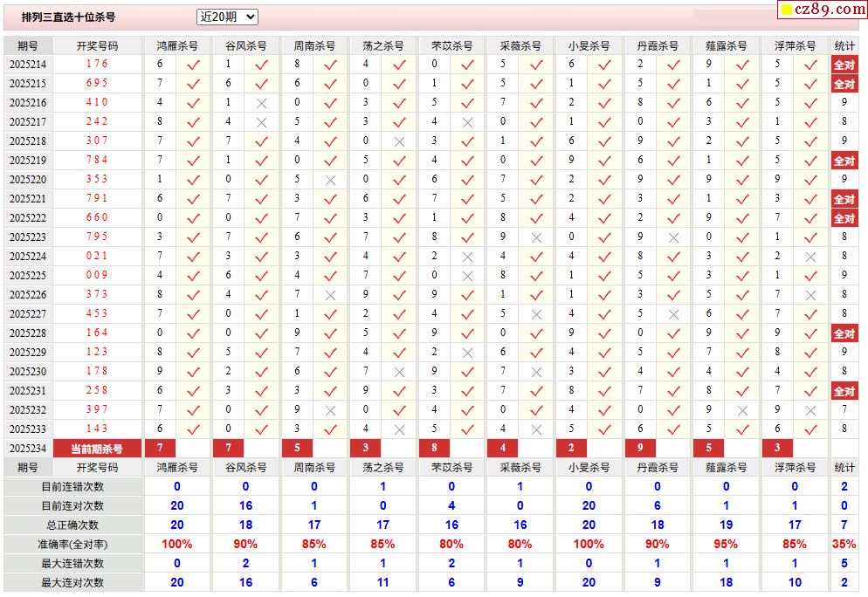Click the 采薇 cross mark in row 2025233
868x597 pixels.
(536, 430)
